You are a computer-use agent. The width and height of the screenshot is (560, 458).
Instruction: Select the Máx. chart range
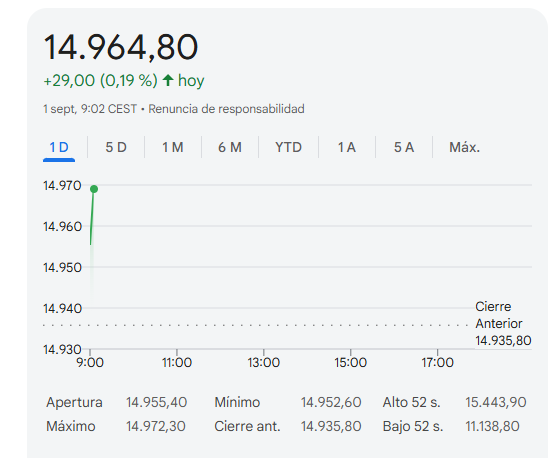pos(465,147)
